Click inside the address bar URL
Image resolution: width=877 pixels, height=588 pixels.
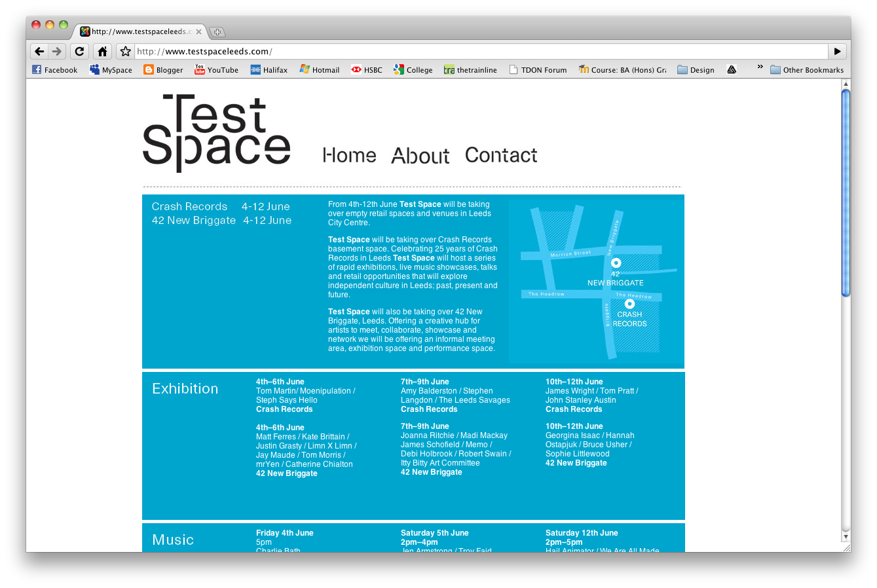pos(481,51)
